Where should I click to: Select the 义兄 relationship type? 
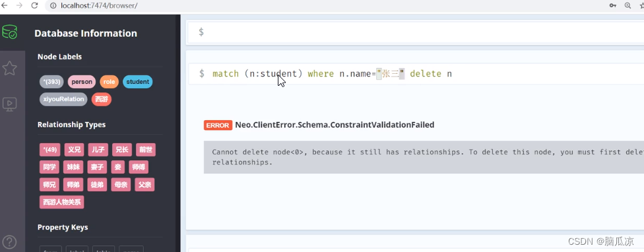74,150
